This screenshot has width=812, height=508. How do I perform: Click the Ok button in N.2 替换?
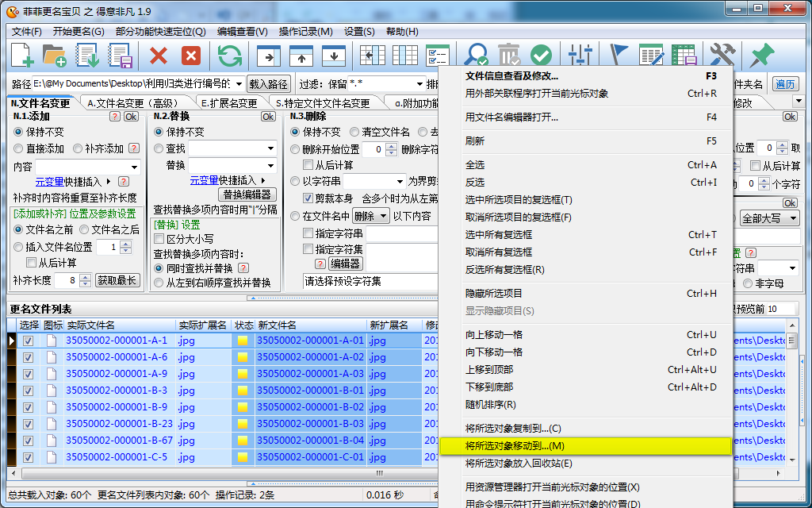click(x=268, y=117)
